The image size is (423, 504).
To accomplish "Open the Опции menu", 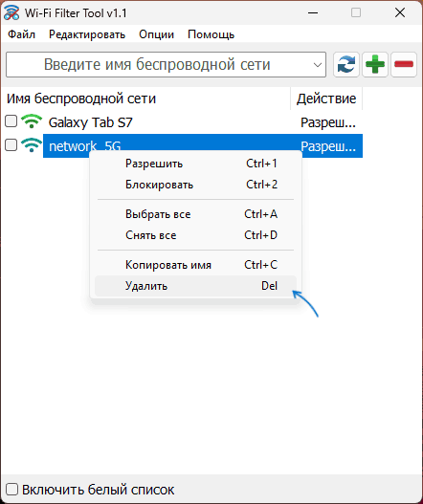I will click(156, 34).
